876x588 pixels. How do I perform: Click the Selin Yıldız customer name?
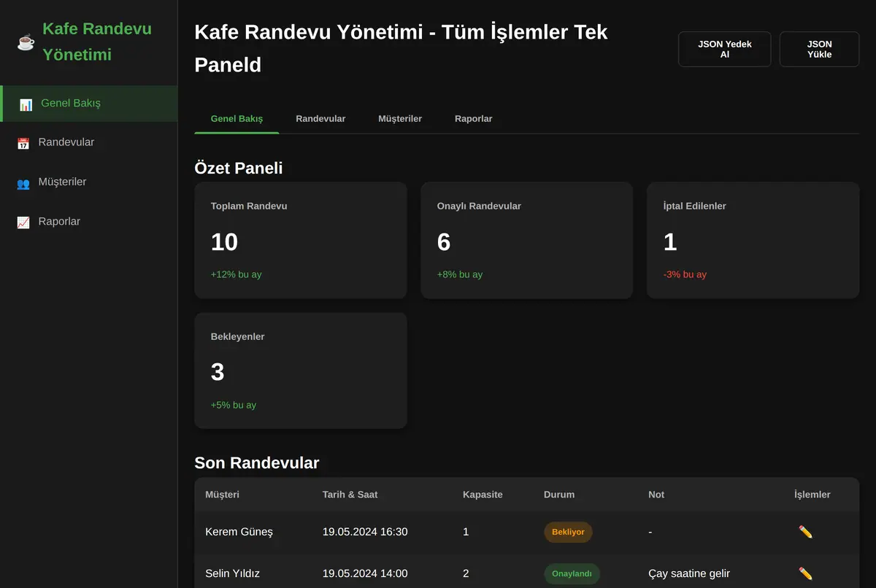click(232, 573)
